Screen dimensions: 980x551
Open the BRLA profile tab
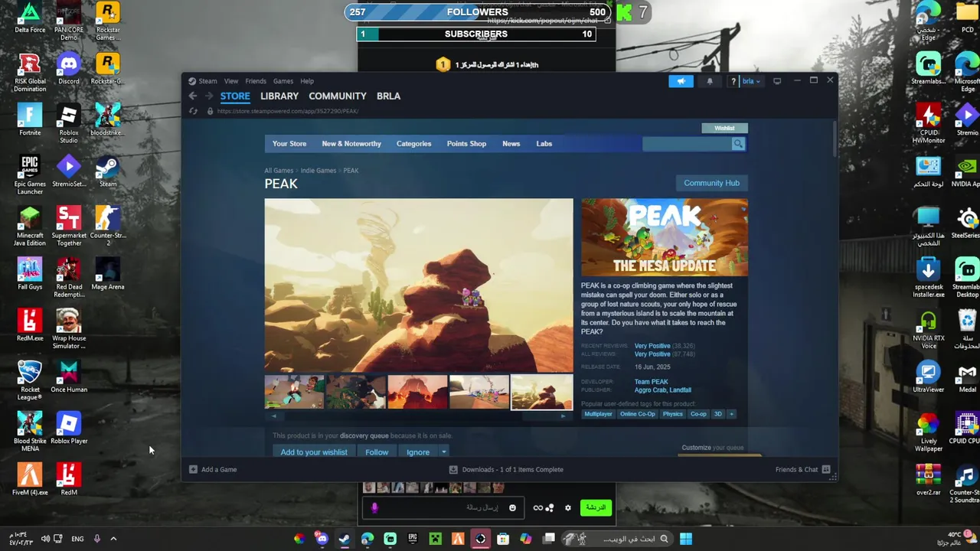pos(389,96)
